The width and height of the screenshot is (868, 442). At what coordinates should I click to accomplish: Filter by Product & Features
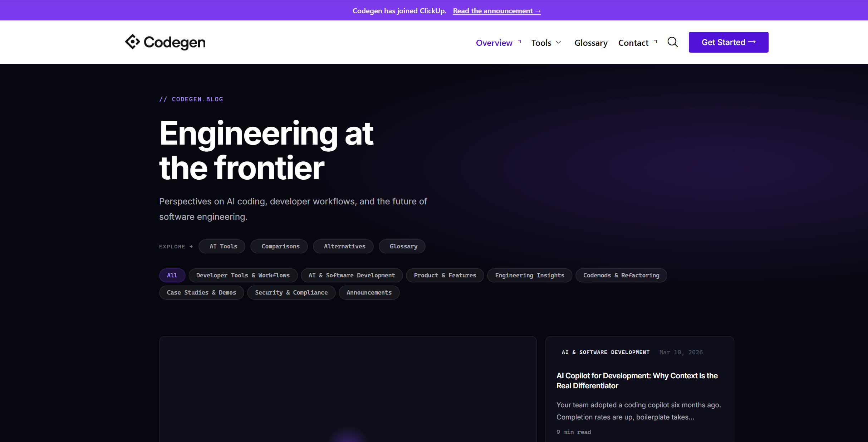[445, 275]
